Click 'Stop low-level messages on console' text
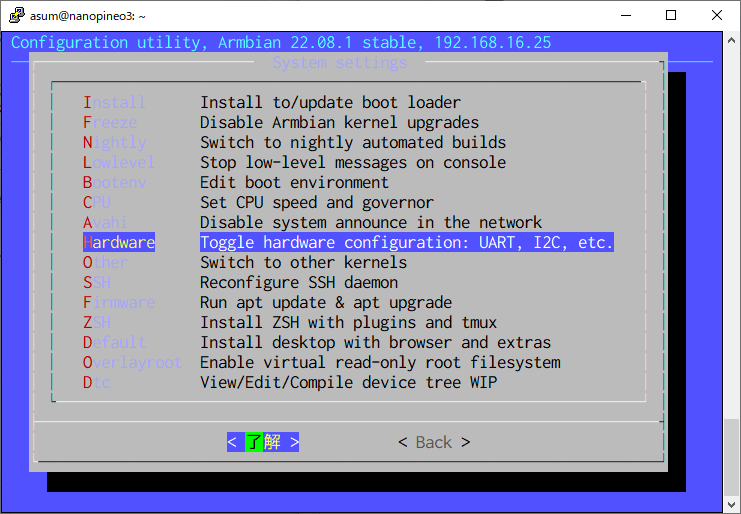 pyautogui.click(x=353, y=163)
